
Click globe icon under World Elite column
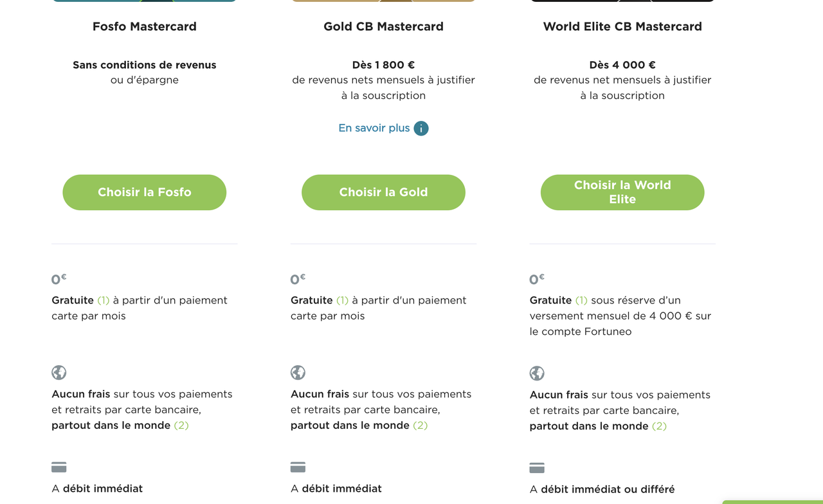coord(537,373)
